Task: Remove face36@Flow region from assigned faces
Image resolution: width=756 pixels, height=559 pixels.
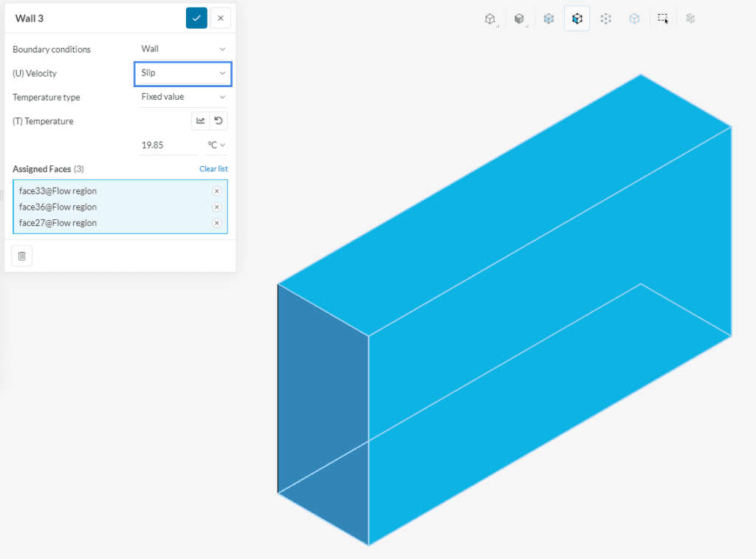Action: pyautogui.click(x=216, y=207)
